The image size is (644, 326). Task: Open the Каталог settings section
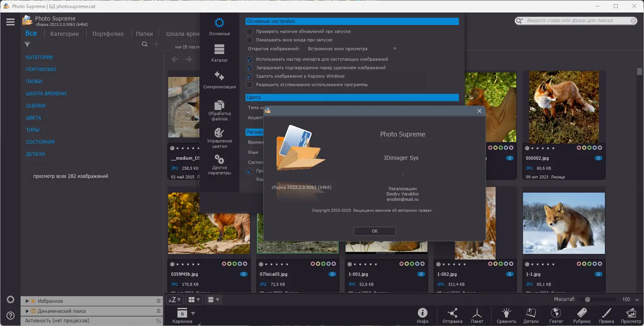tap(219, 53)
